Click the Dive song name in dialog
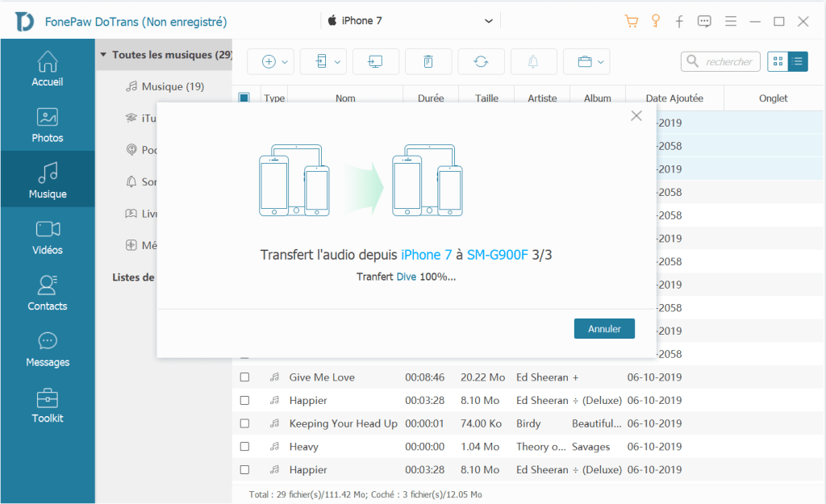The image size is (826, 504). point(407,277)
